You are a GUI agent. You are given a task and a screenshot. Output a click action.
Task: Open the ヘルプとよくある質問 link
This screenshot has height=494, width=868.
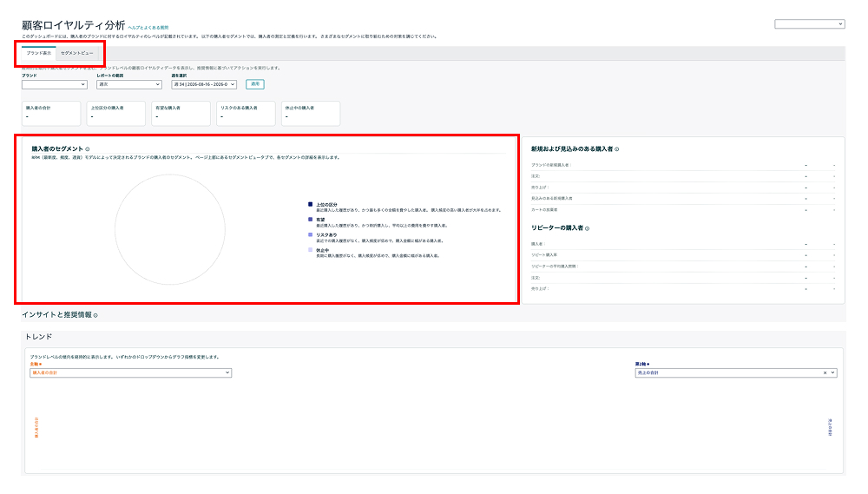[x=148, y=27]
